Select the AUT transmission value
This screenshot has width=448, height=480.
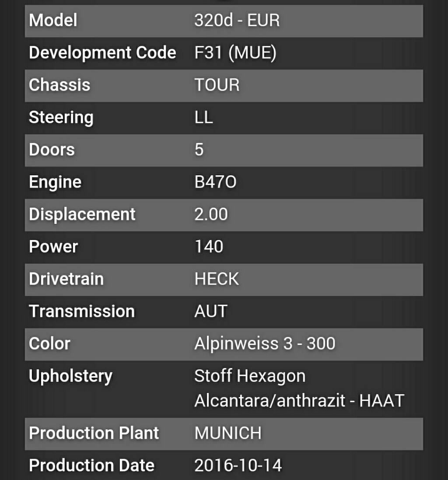tap(211, 311)
